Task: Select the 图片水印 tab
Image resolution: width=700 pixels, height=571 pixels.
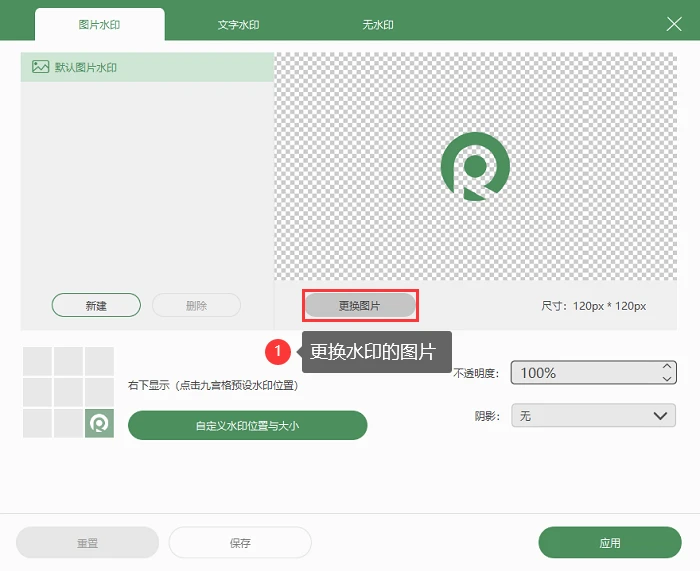Action: pyautogui.click(x=100, y=25)
